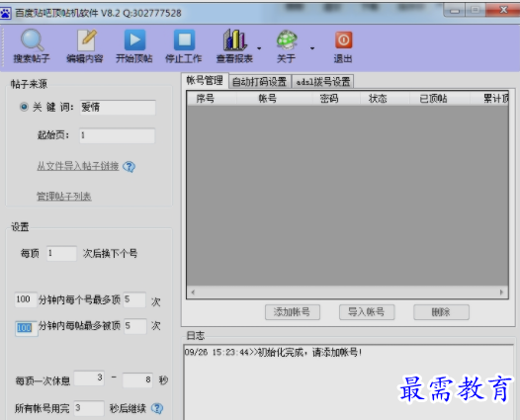Click the times field after 分钟内每个号最多顶

(134, 299)
